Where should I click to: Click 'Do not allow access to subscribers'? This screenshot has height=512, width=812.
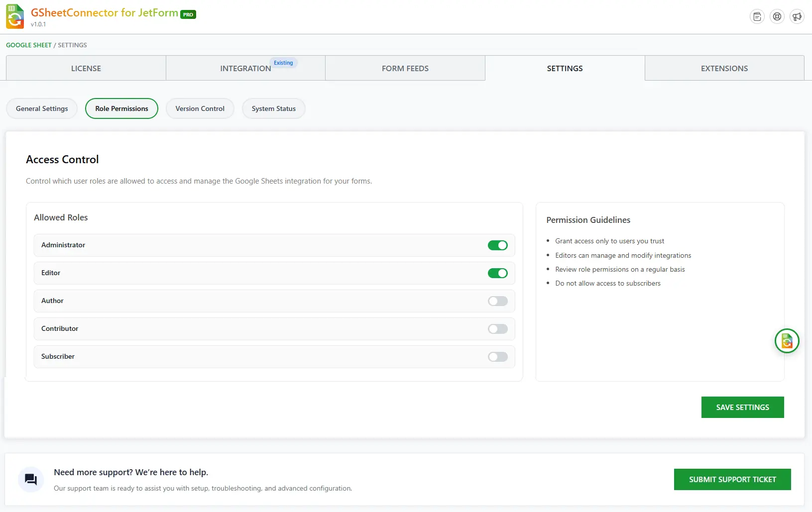[608, 283]
